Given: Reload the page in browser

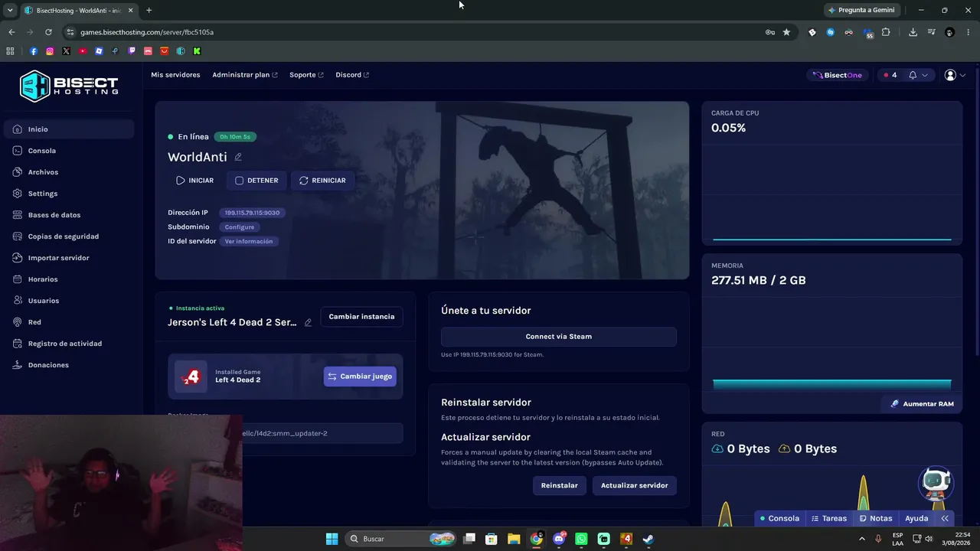Looking at the screenshot, I should pos(48,32).
